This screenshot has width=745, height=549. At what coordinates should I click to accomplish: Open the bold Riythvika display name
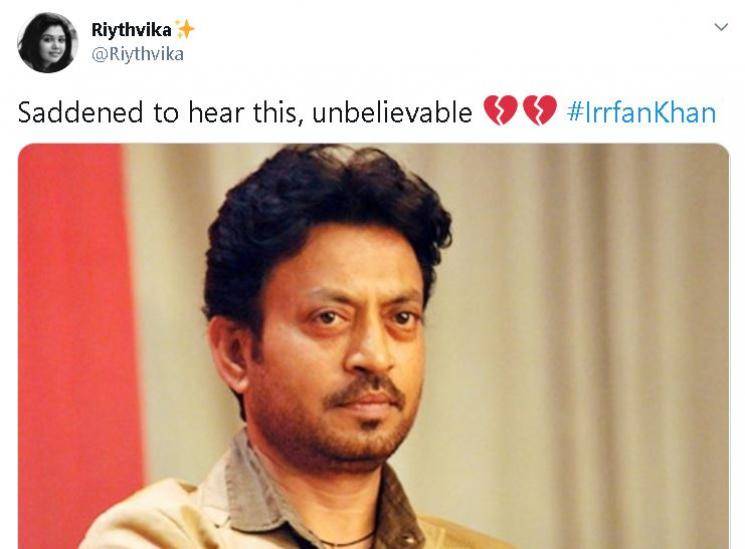click(x=131, y=30)
